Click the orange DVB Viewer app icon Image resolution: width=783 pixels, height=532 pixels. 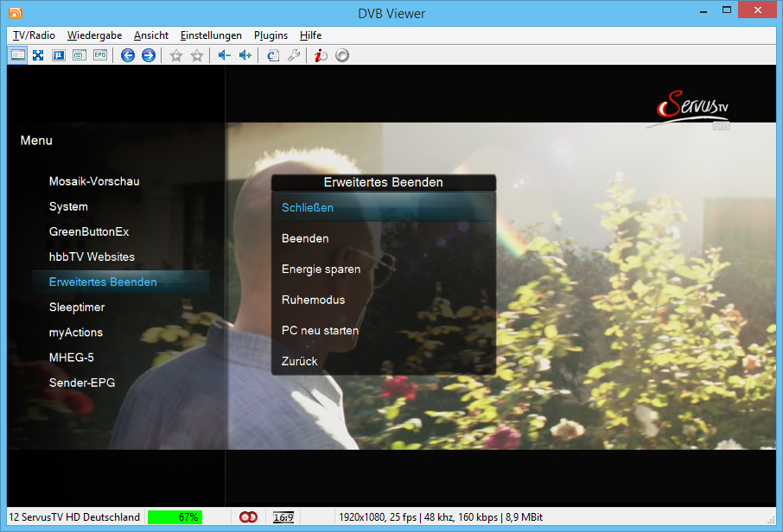(x=16, y=13)
